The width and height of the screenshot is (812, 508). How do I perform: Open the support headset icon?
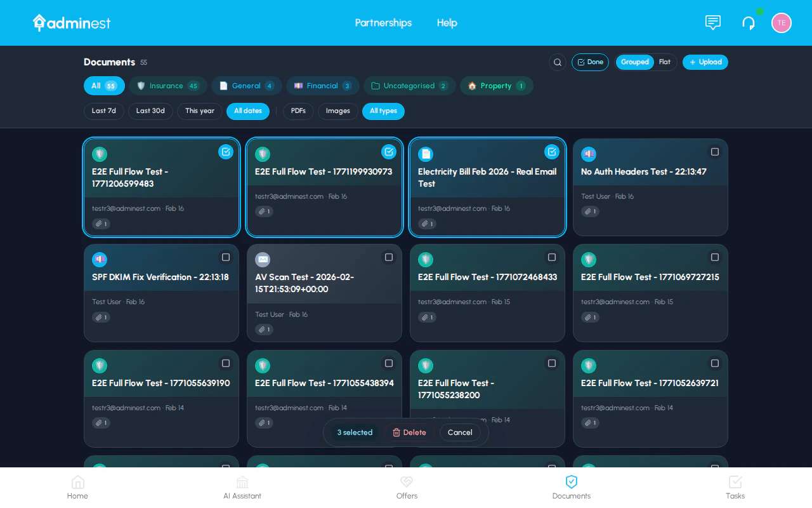click(x=749, y=23)
